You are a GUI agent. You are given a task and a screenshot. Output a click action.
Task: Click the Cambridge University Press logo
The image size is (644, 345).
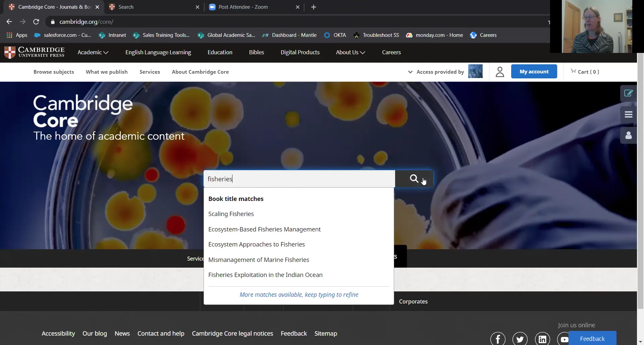pos(34,52)
